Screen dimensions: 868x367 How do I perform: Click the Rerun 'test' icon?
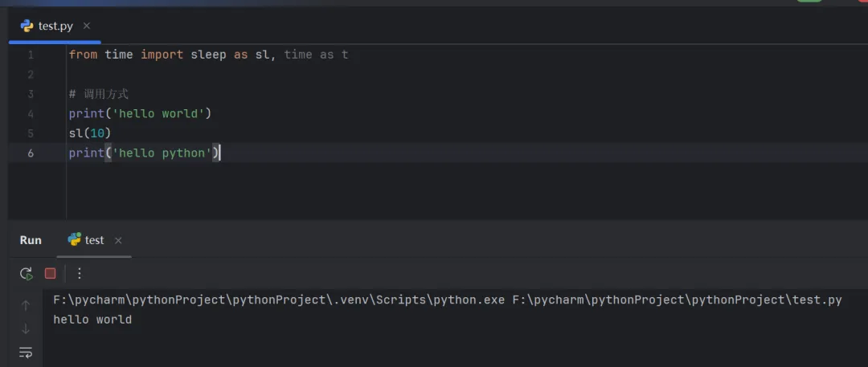tap(27, 274)
